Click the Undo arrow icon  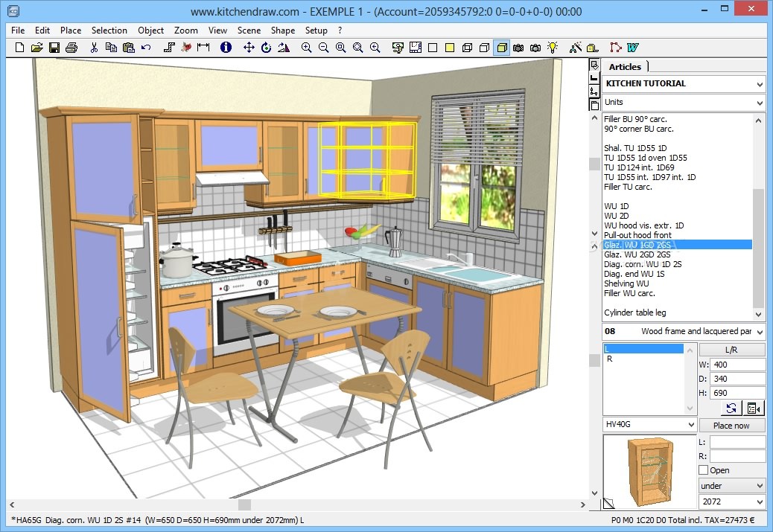pyautogui.click(x=146, y=48)
